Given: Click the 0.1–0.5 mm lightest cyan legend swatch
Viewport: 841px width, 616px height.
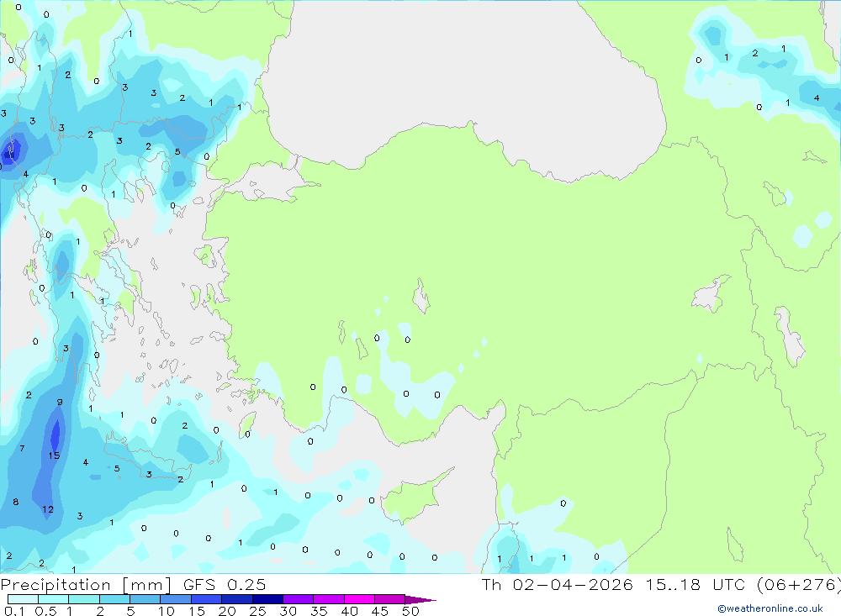Looking at the screenshot, I should (23, 599).
